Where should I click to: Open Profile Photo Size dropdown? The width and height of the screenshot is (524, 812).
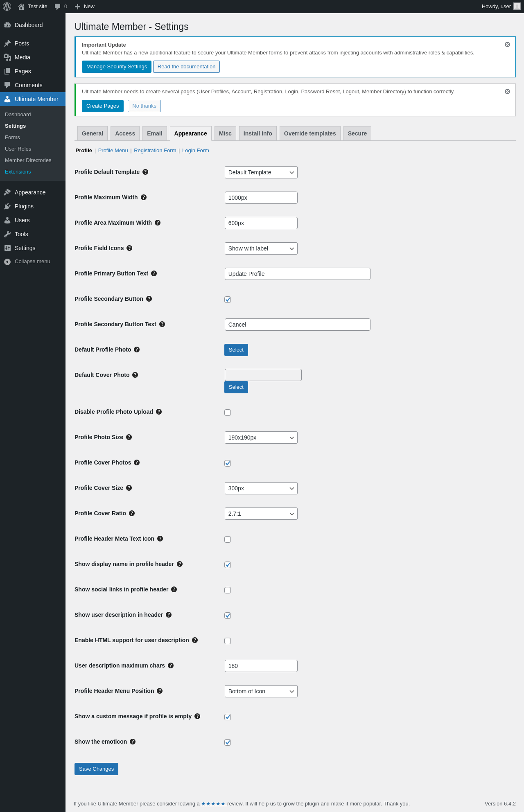point(261,438)
